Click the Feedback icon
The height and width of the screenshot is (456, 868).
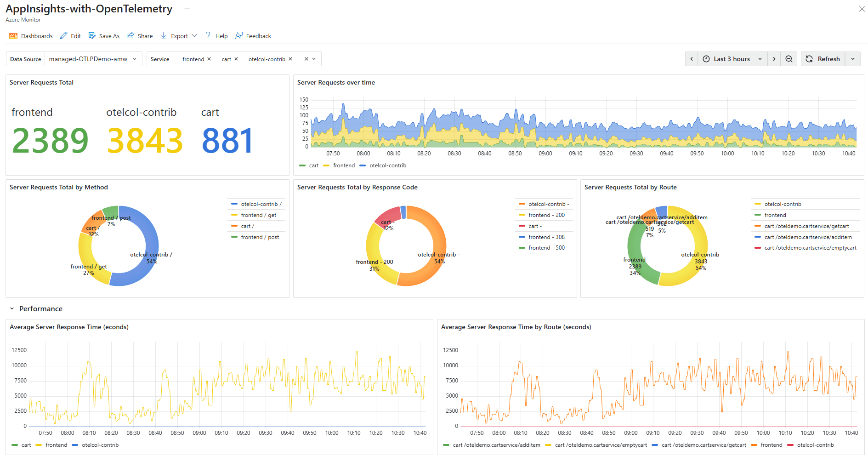click(239, 36)
